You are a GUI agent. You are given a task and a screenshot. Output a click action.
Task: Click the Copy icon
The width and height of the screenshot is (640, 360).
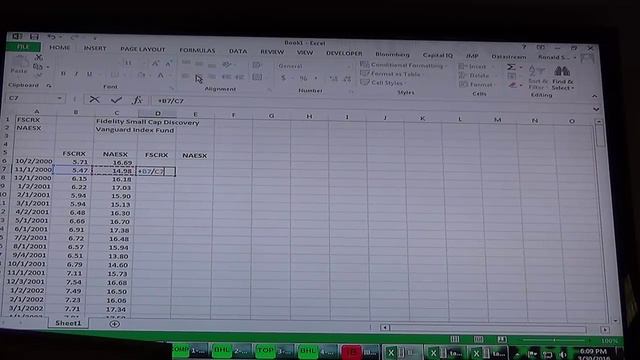click(x=38, y=66)
